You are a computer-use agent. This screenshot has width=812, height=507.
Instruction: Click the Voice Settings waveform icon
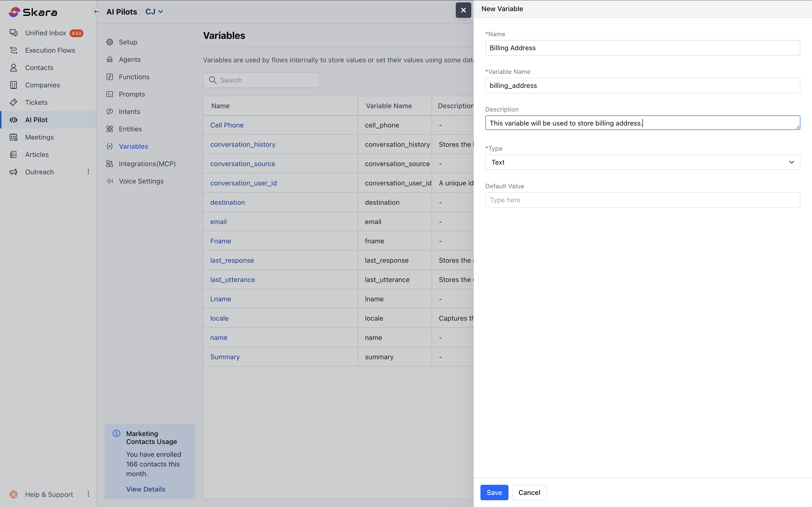(110, 181)
